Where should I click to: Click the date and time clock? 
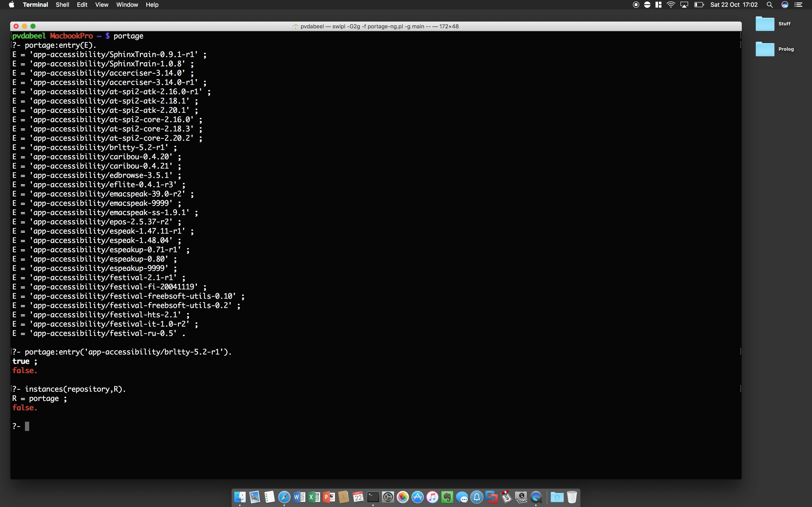[734, 5]
